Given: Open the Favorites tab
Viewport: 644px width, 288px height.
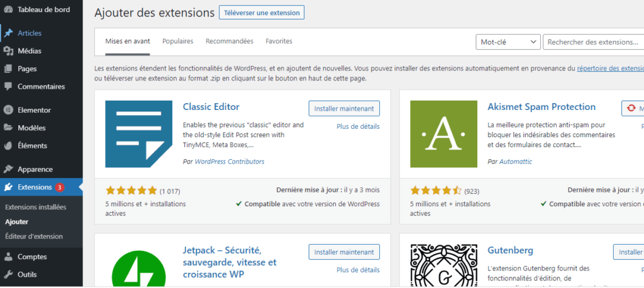Looking at the screenshot, I should 279,41.
